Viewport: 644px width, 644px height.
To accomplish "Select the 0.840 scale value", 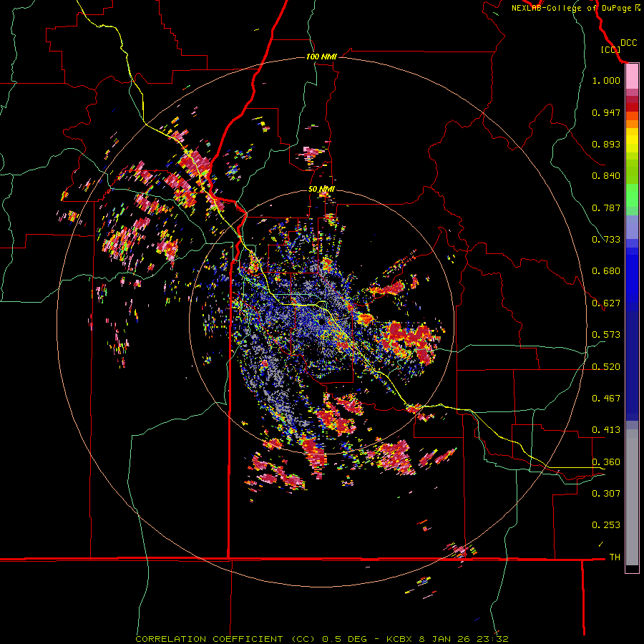I will (606, 176).
